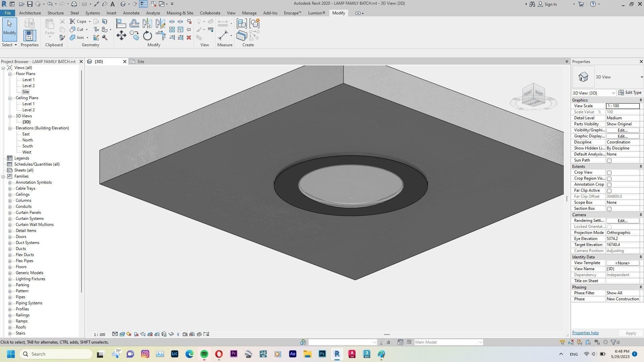Switch to the Site view tab

[141, 62]
